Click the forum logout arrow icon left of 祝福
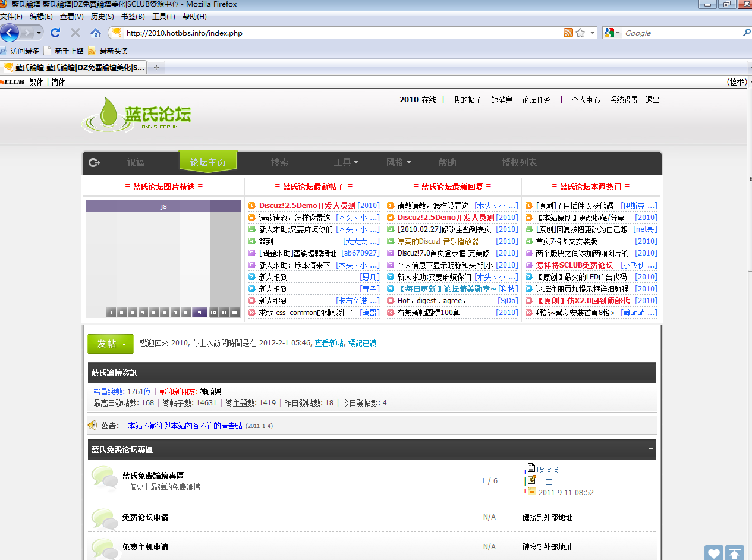The width and height of the screenshot is (752, 560). (x=94, y=162)
